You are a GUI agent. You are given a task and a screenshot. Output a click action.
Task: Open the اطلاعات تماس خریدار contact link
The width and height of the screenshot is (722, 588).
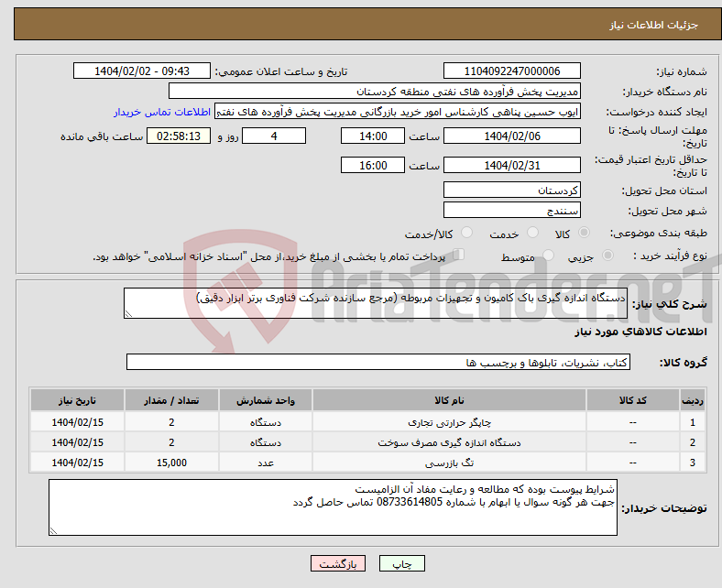[x=162, y=112]
